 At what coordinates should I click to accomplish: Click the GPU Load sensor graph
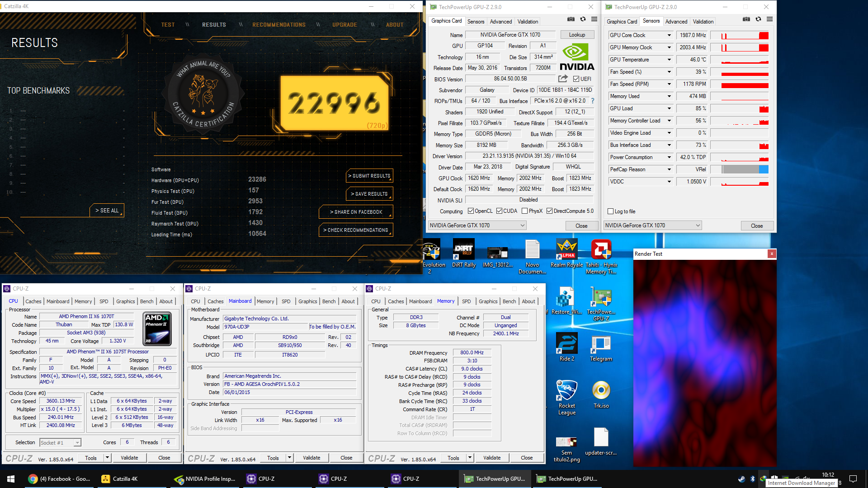click(740, 108)
